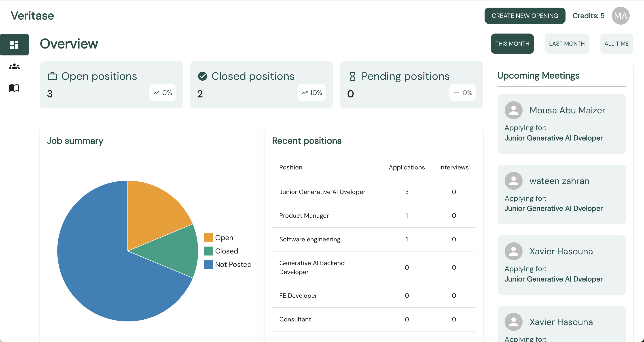
Task: Click the Position column header
Action: pos(291,167)
